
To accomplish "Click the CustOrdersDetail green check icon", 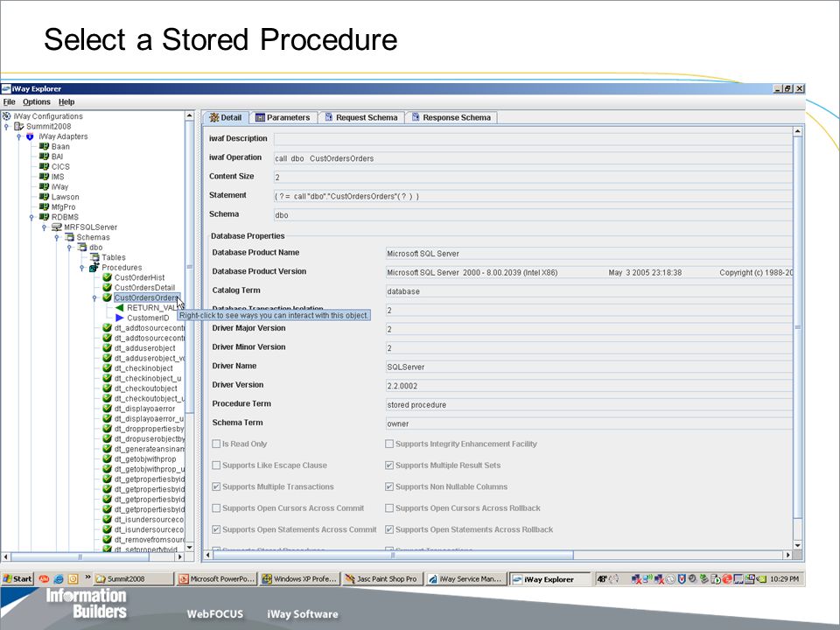I will [107, 288].
